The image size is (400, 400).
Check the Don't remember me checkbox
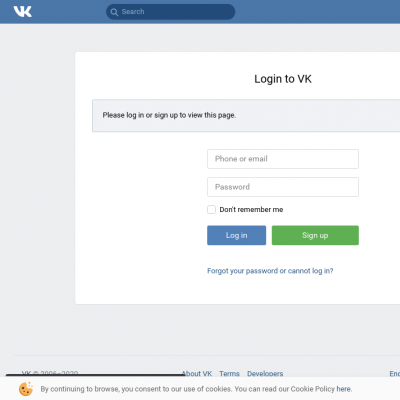click(211, 209)
